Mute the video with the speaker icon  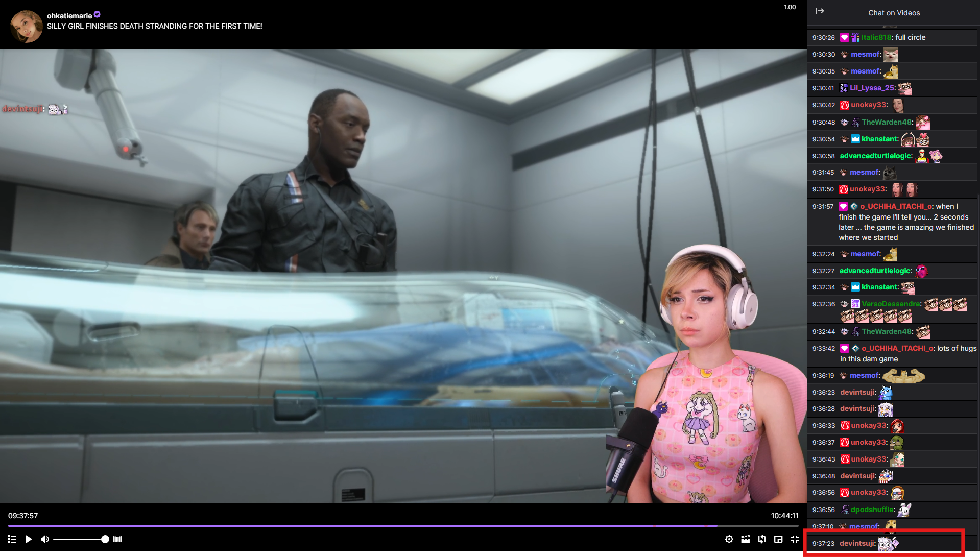pyautogui.click(x=45, y=539)
